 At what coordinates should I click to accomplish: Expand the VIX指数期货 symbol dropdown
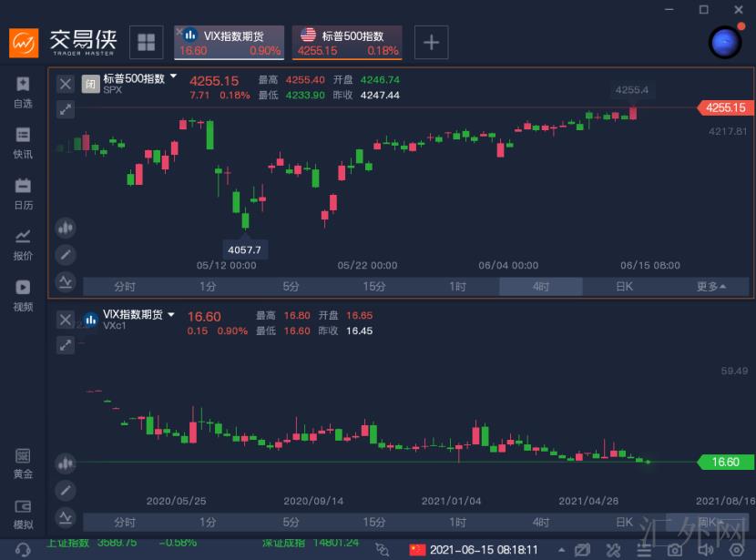click(x=170, y=314)
